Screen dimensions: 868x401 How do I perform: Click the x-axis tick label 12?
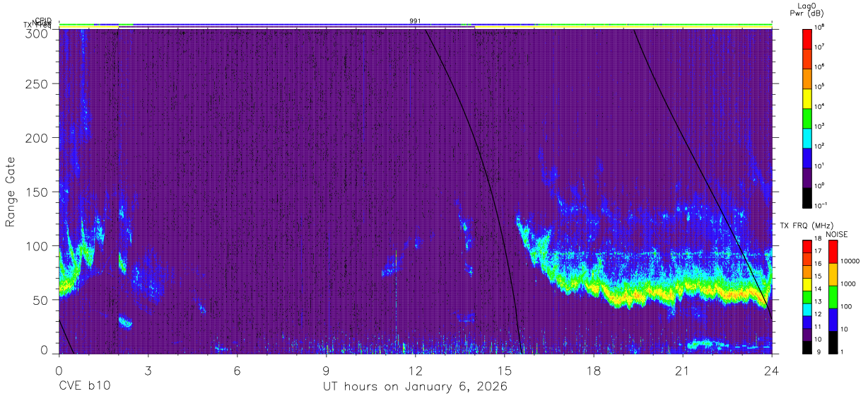[415, 370]
